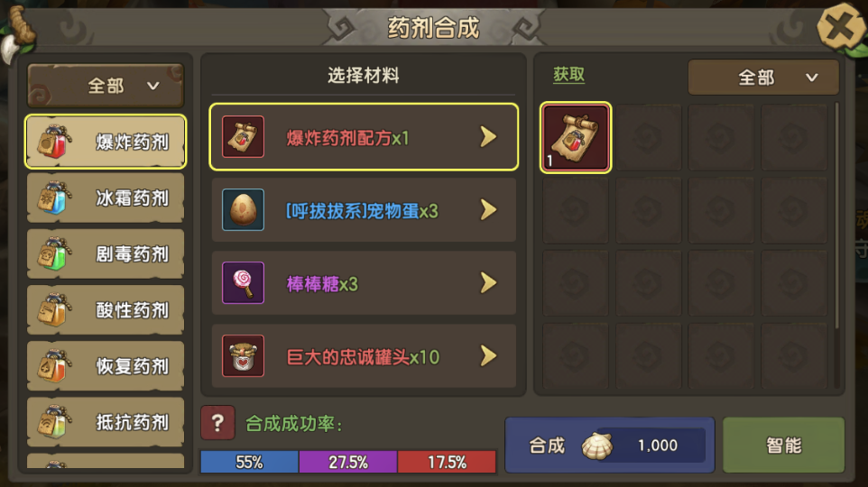
Task: Open the left 全部 category dropdown
Action: 106,86
